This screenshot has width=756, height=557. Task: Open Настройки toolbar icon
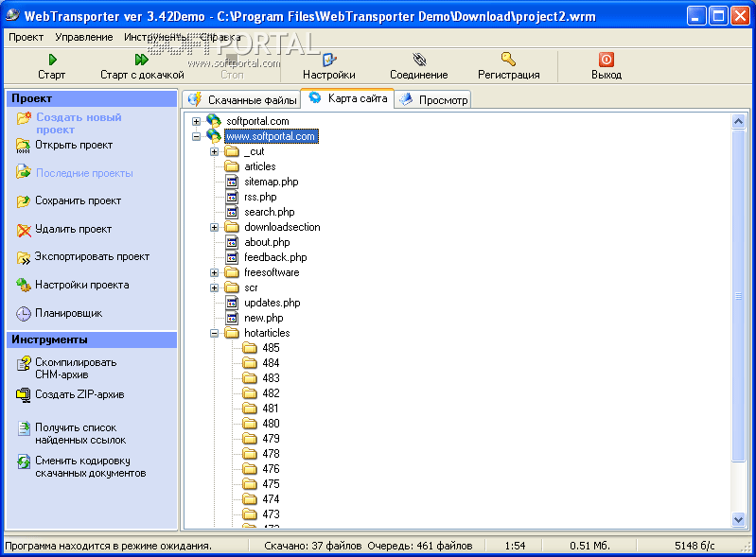point(329,60)
